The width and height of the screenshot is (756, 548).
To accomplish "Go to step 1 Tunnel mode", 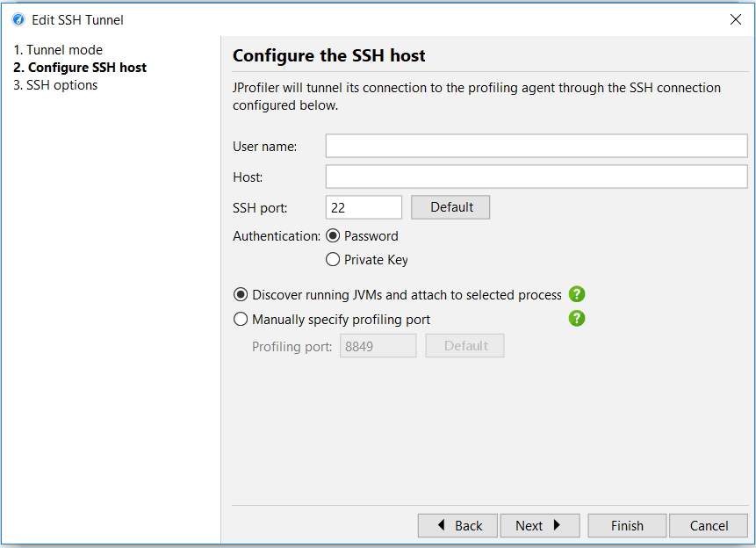I will pyautogui.click(x=58, y=50).
